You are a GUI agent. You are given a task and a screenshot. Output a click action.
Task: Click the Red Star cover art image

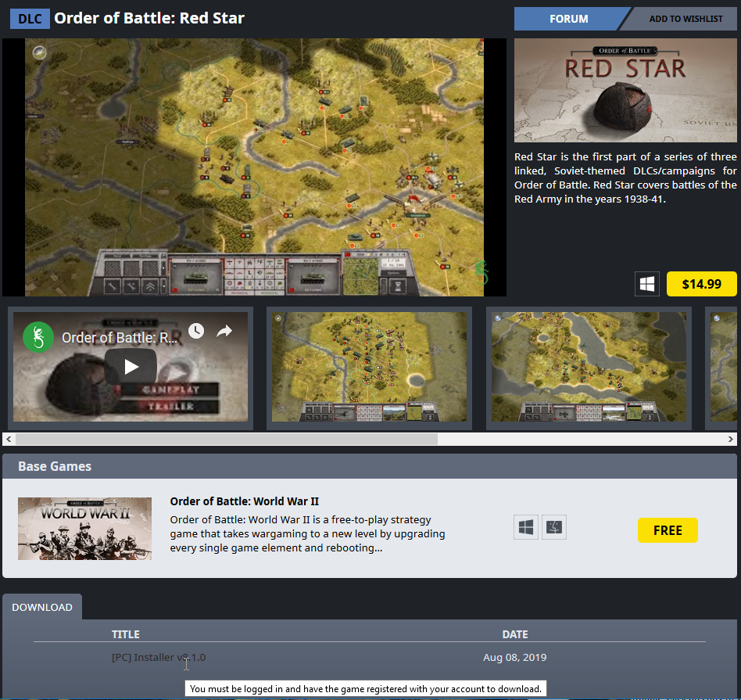click(625, 91)
